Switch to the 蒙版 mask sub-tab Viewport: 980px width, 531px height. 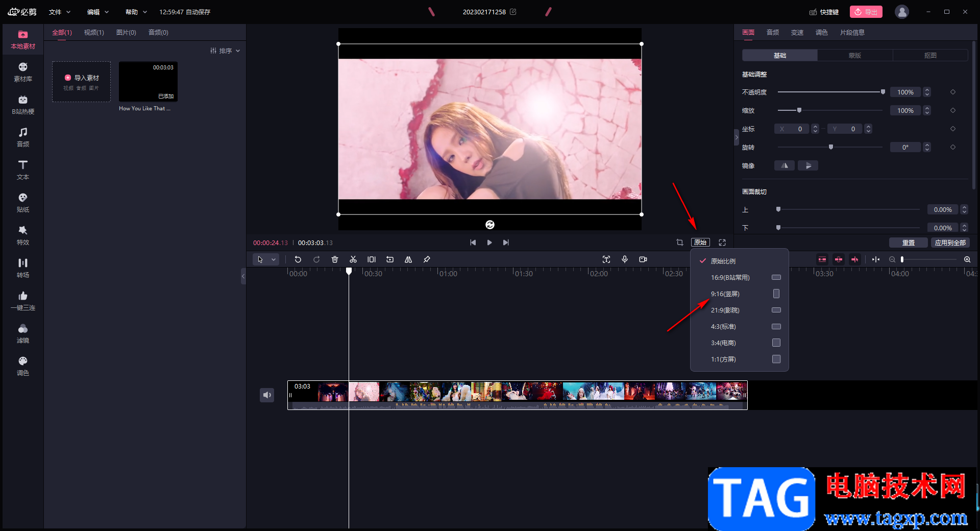click(x=855, y=55)
